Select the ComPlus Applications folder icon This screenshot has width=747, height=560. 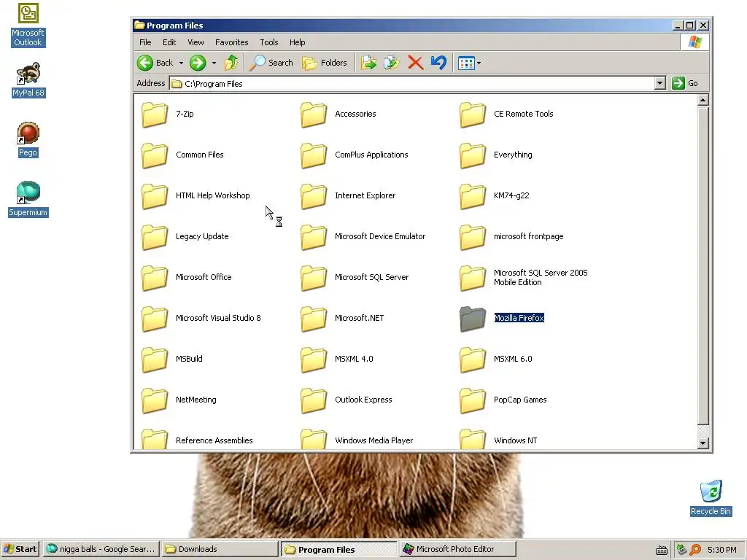click(x=314, y=155)
